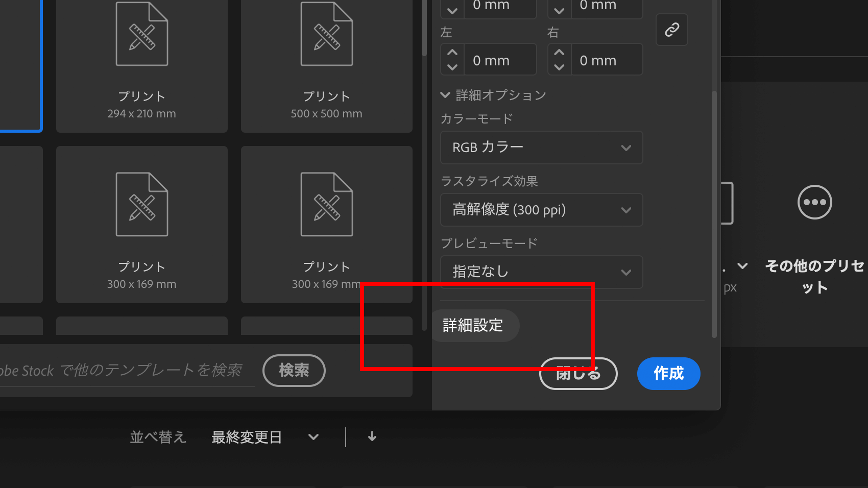Click the 詳細設定 button
The image size is (868, 488).
pyautogui.click(x=474, y=325)
